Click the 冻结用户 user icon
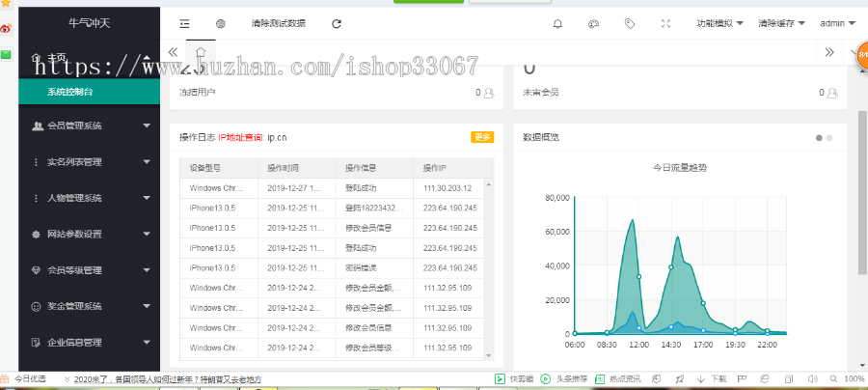868x390 pixels. tap(488, 93)
